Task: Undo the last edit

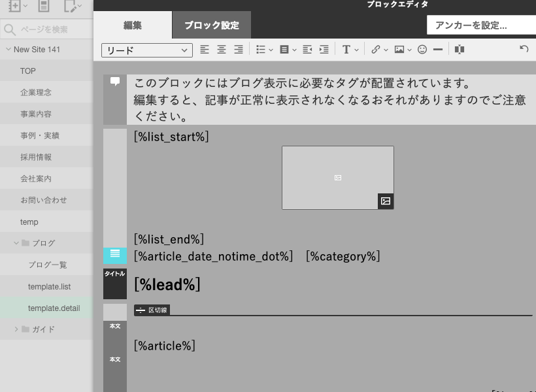Action: [x=524, y=49]
